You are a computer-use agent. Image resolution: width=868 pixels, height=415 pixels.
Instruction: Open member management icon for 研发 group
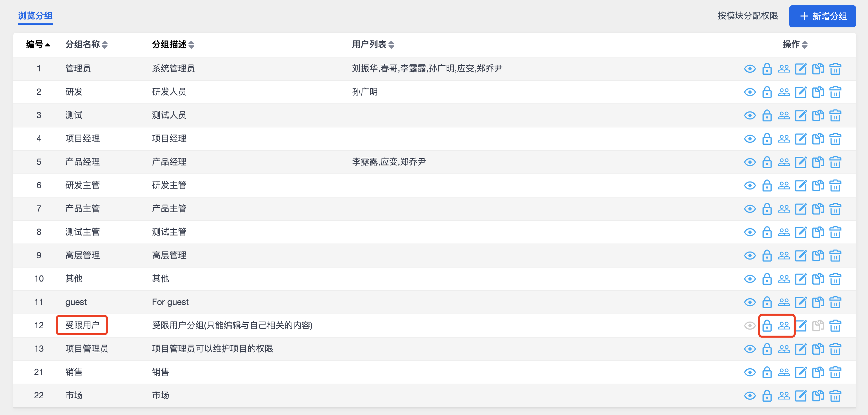tap(784, 92)
